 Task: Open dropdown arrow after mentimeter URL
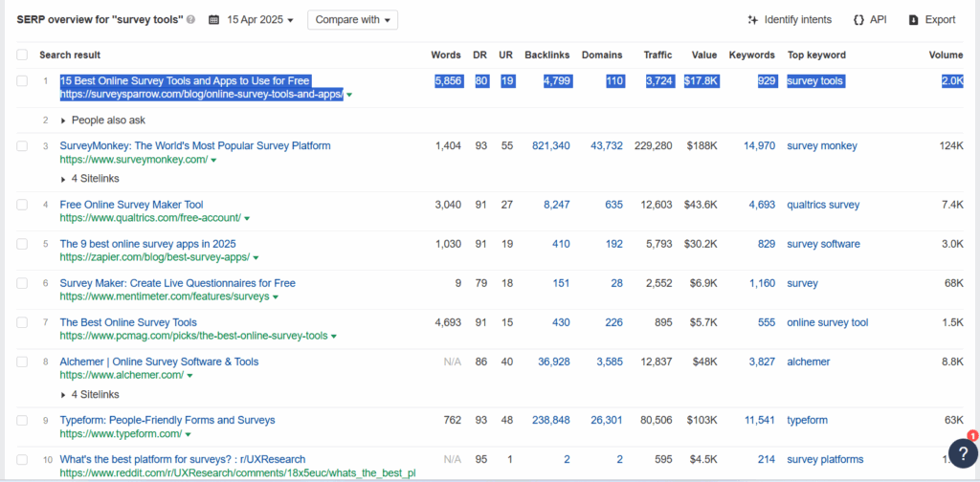pyautogui.click(x=276, y=297)
